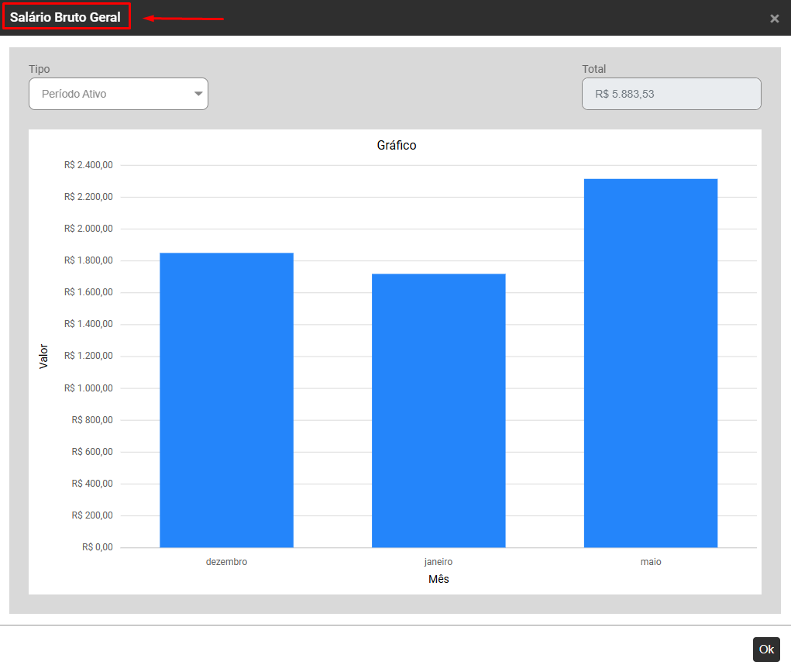Click the R$ 2.400,00 axis tick label
This screenshot has width=791, height=672.
pos(89,165)
